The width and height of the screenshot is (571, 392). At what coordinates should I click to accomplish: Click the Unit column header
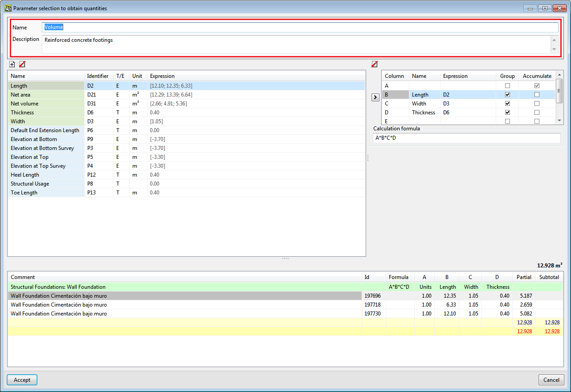[x=137, y=76]
